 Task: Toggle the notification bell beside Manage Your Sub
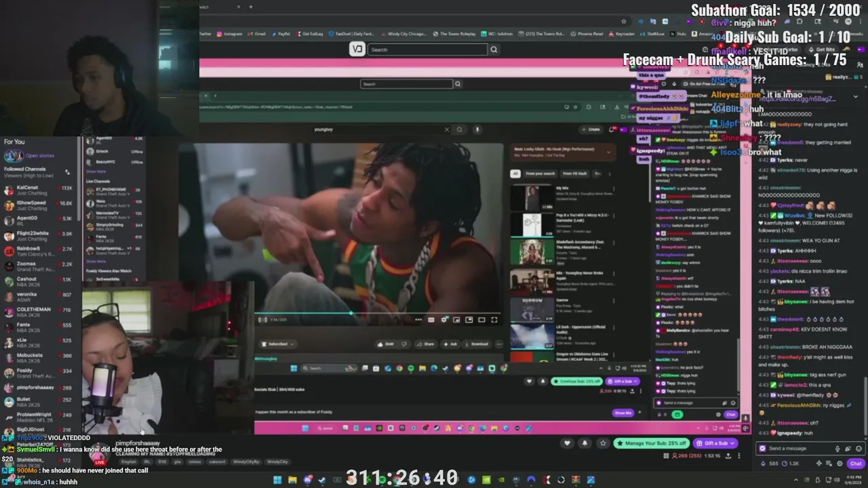(585, 443)
